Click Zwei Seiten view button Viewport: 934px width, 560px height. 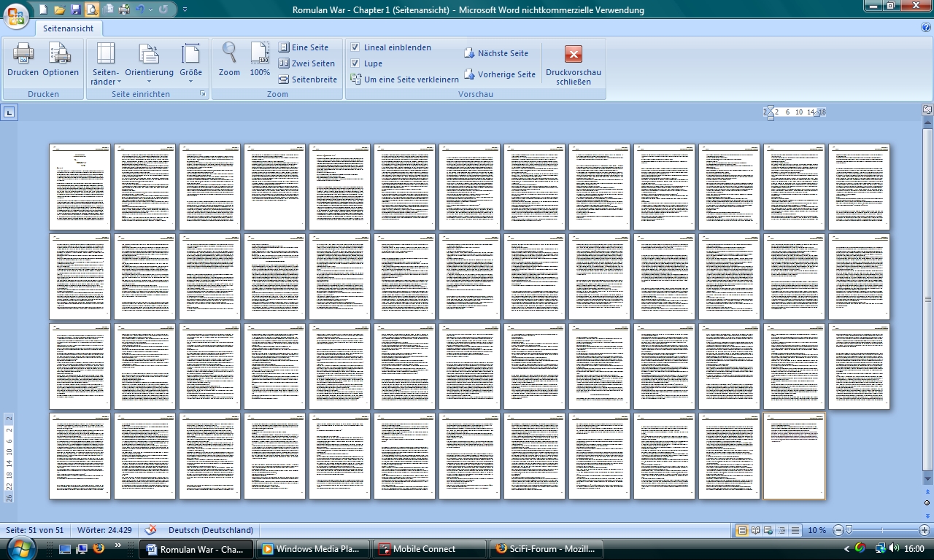306,63
